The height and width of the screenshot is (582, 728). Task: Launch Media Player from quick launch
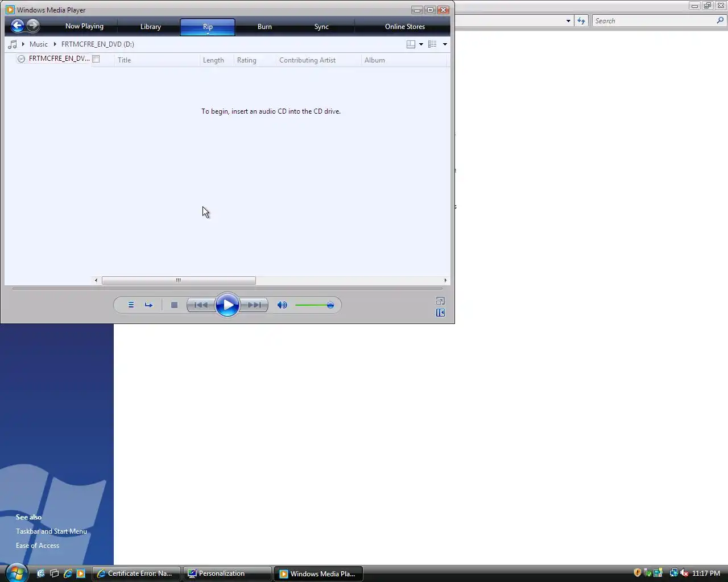81,573
